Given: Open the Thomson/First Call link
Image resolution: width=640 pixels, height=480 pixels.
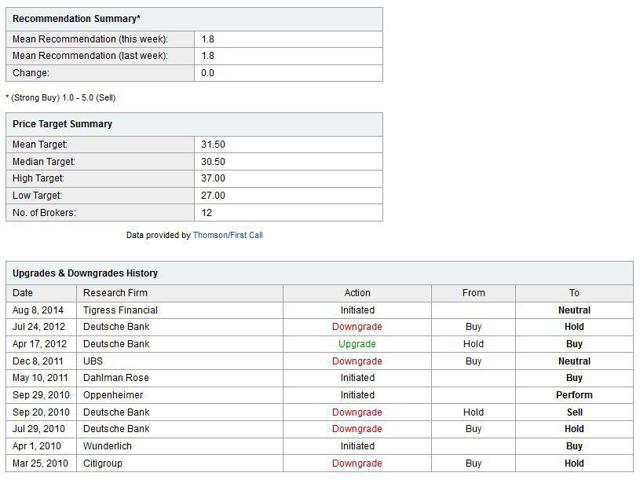Looking at the screenshot, I should (x=228, y=235).
